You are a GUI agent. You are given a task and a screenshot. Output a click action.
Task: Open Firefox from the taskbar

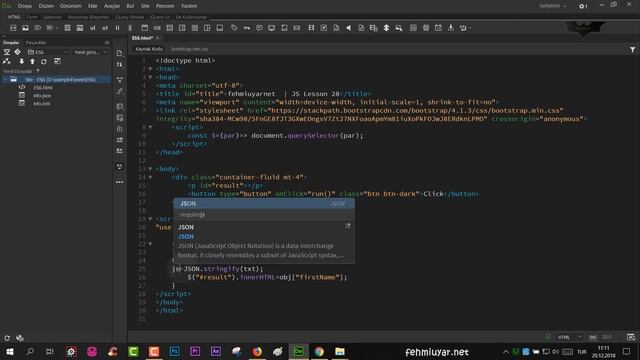[x=257, y=351]
